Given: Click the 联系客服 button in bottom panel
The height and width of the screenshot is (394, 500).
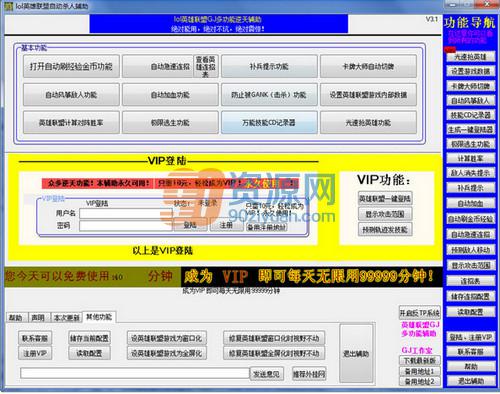Looking at the screenshot, I should (x=35, y=338).
